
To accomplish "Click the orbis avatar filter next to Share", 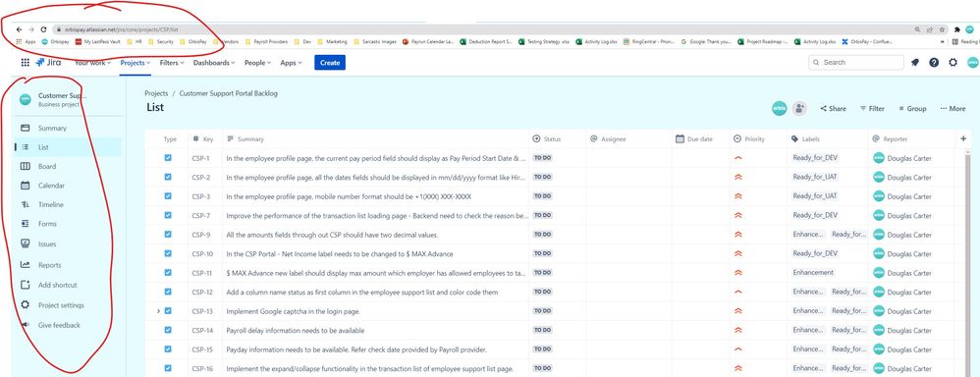I will point(780,108).
